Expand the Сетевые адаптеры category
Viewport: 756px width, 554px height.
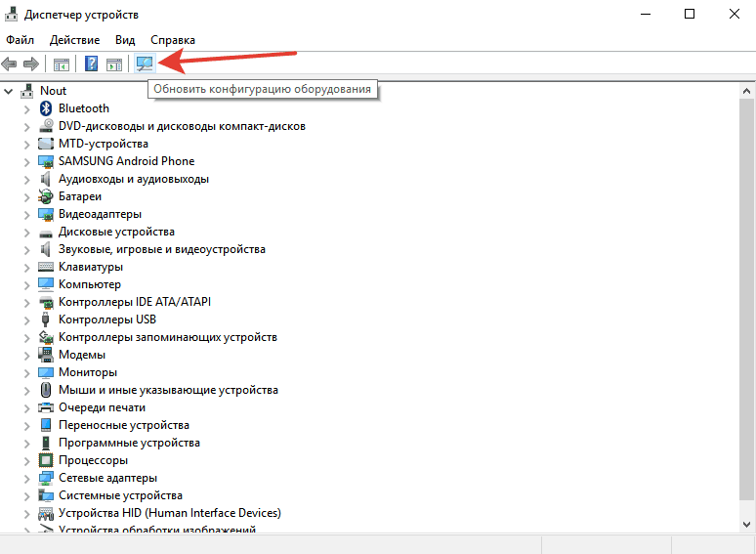pos(27,479)
